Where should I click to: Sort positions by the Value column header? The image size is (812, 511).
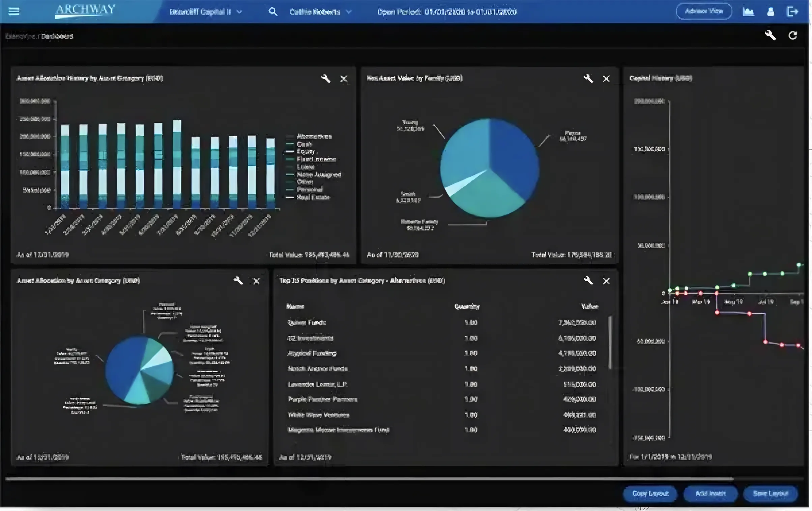coord(589,306)
